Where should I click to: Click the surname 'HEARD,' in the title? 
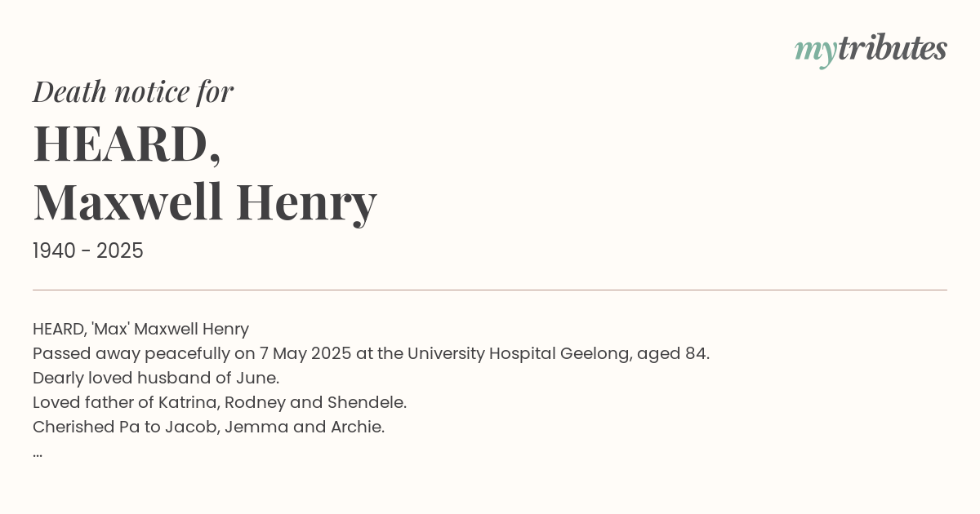[x=127, y=144]
